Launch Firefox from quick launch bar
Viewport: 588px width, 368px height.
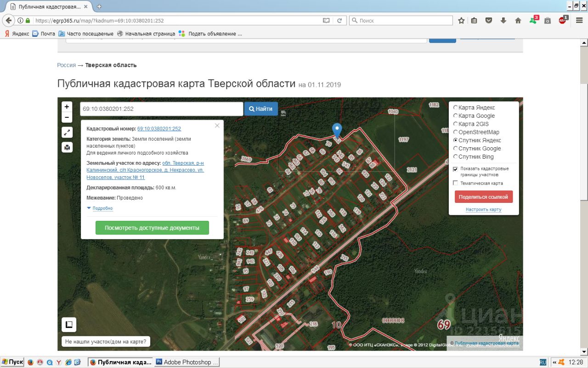31,362
